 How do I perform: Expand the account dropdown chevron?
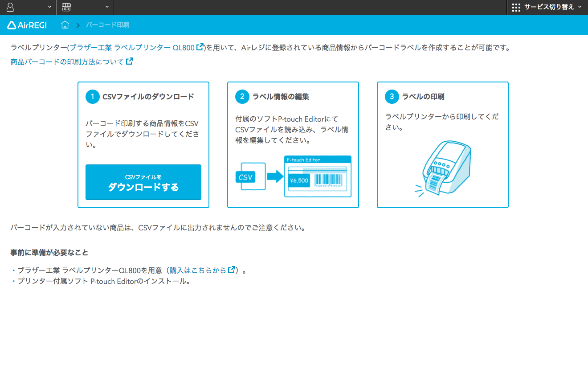[x=49, y=7]
